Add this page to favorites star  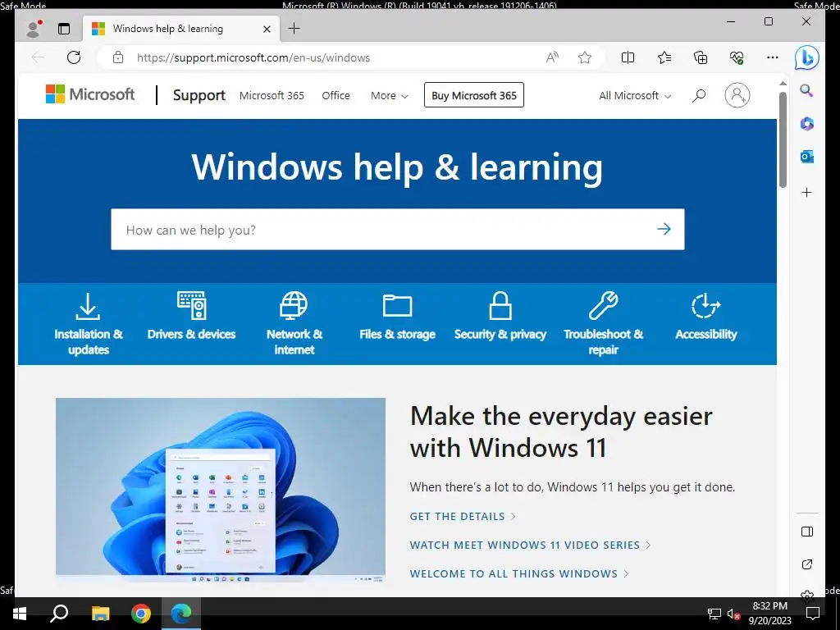coord(584,57)
